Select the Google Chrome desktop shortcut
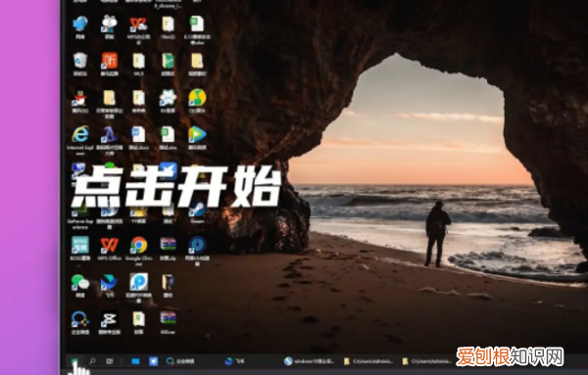 pyautogui.click(x=138, y=251)
